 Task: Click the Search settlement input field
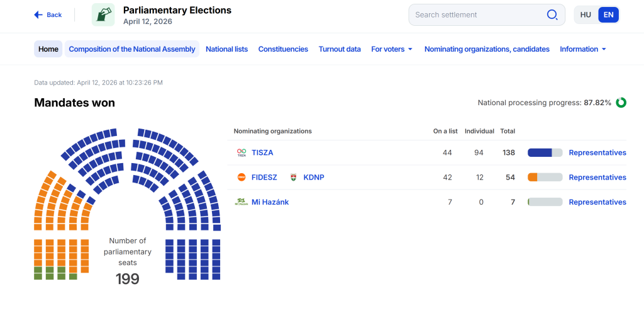pos(478,14)
